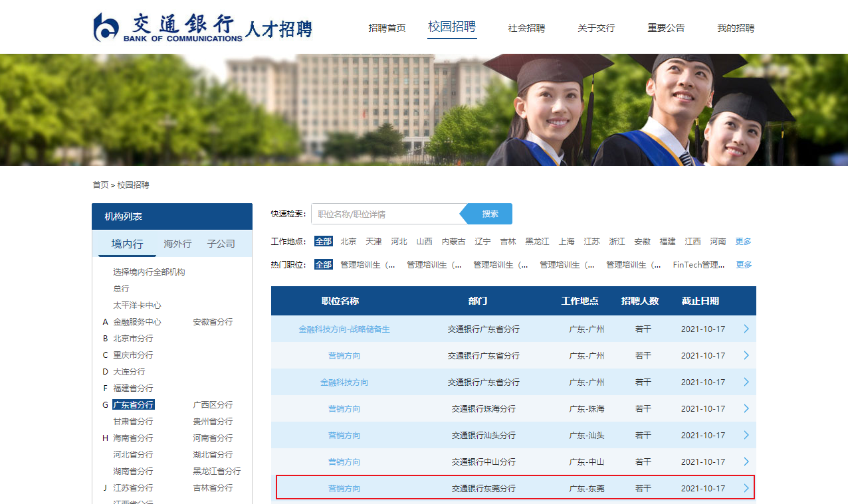Click the 搜索 button
848x504 pixels.
tap(490, 214)
